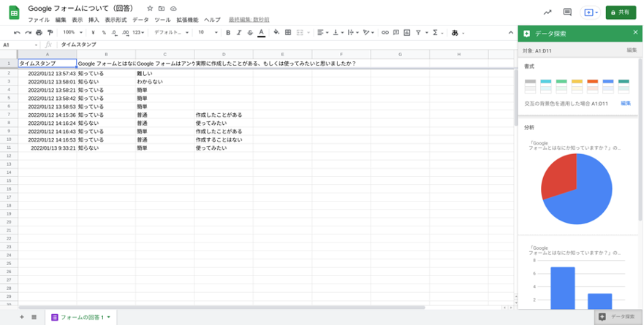This screenshot has width=644, height=325.
Task: Insert a comment
Action: (396, 32)
